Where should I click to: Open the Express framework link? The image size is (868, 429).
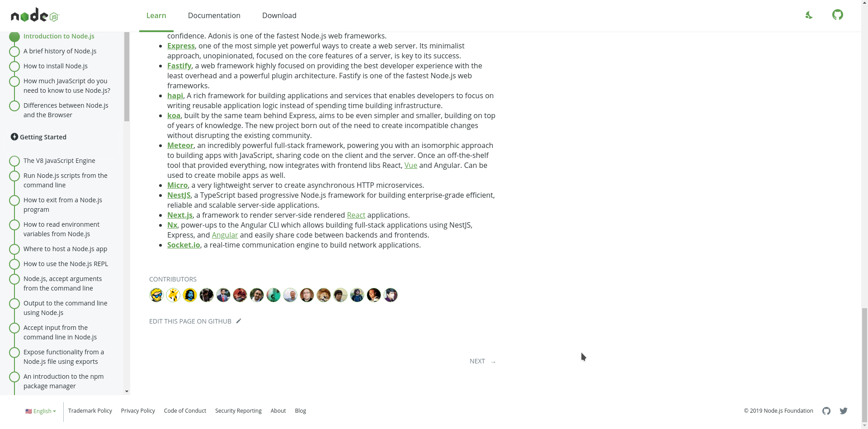tap(180, 46)
